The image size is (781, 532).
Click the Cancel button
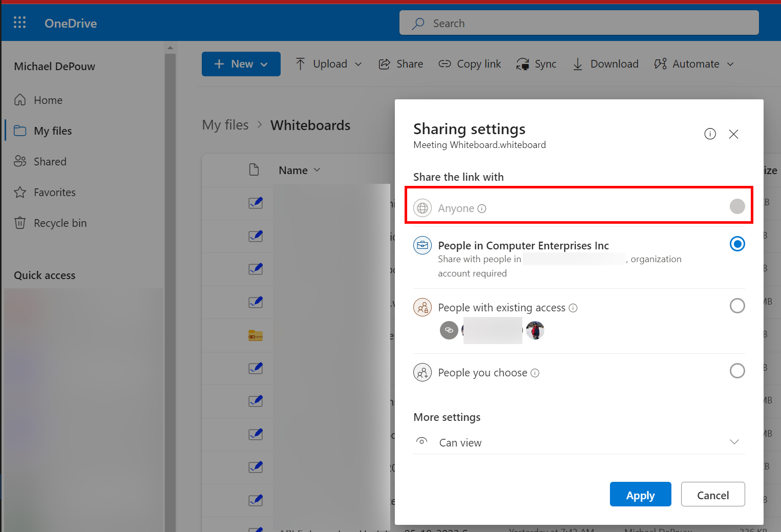click(713, 494)
